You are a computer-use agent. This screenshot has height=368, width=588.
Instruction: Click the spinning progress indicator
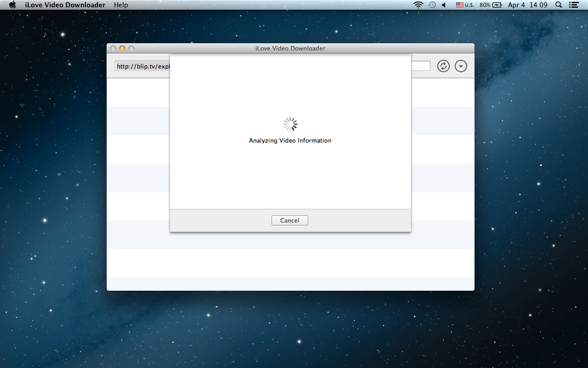click(x=290, y=124)
